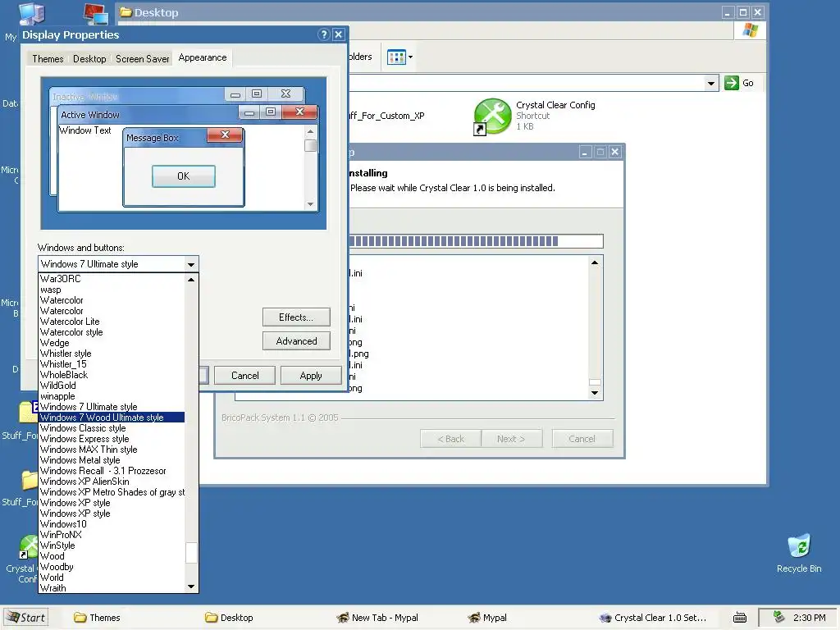
Task: Click the taskbar clock showing 2:30 PM
Action: click(x=809, y=618)
